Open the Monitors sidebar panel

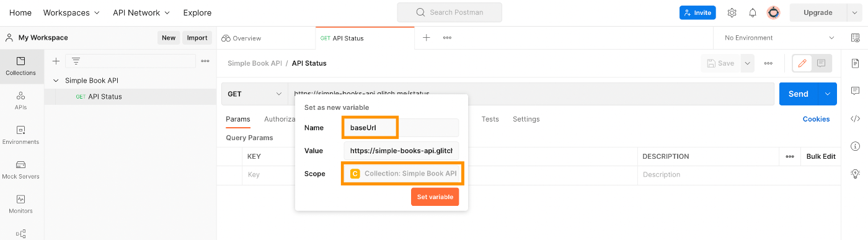(x=21, y=205)
